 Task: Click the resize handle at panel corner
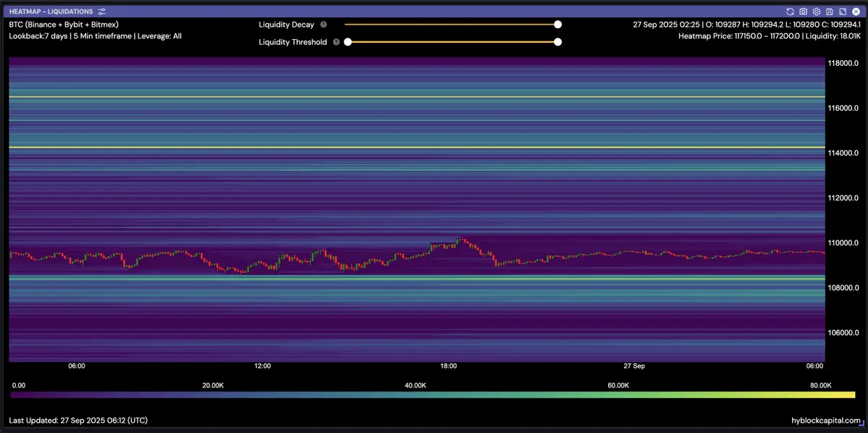point(861,427)
